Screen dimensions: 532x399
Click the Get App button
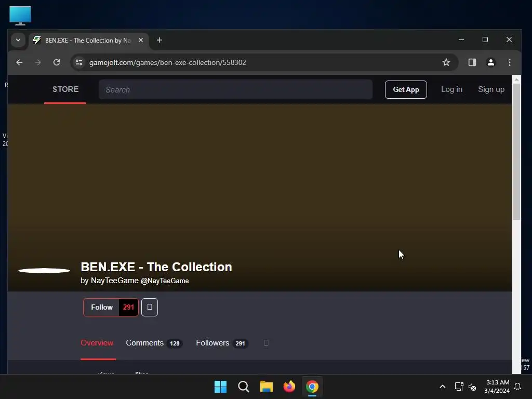point(406,89)
